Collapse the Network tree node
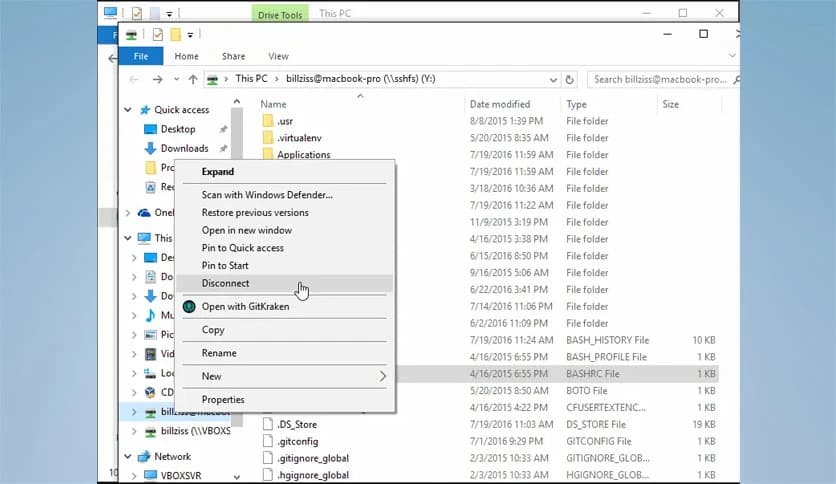836x484 pixels. (x=128, y=456)
